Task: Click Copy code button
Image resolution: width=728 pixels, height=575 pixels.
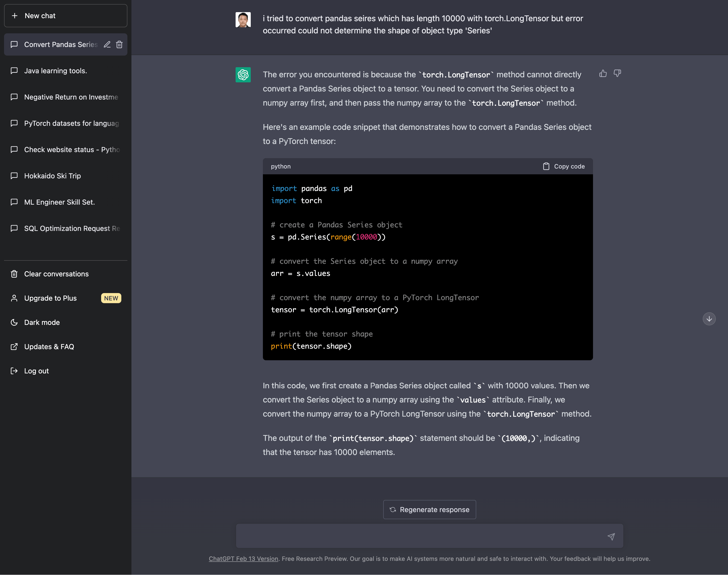Action: [x=564, y=166]
